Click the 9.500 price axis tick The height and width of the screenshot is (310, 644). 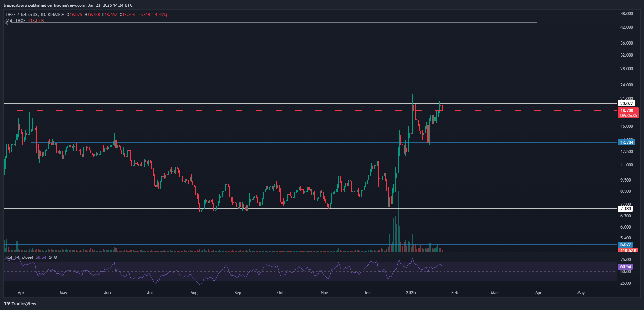(x=625, y=180)
